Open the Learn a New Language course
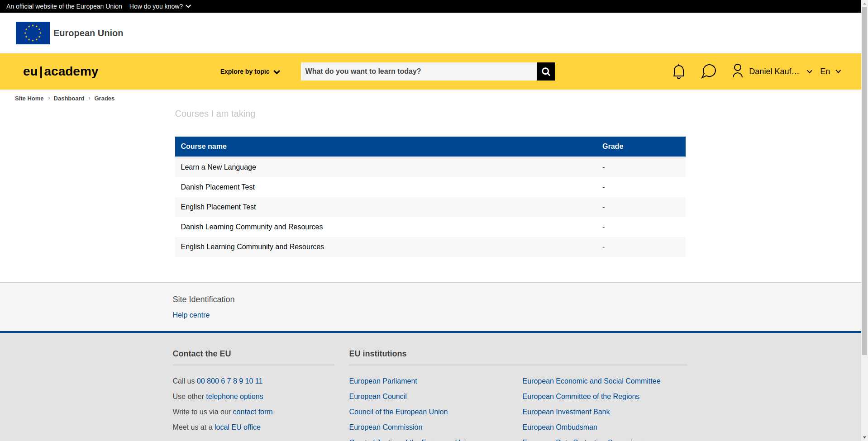The width and height of the screenshot is (868, 441). [x=218, y=167]
